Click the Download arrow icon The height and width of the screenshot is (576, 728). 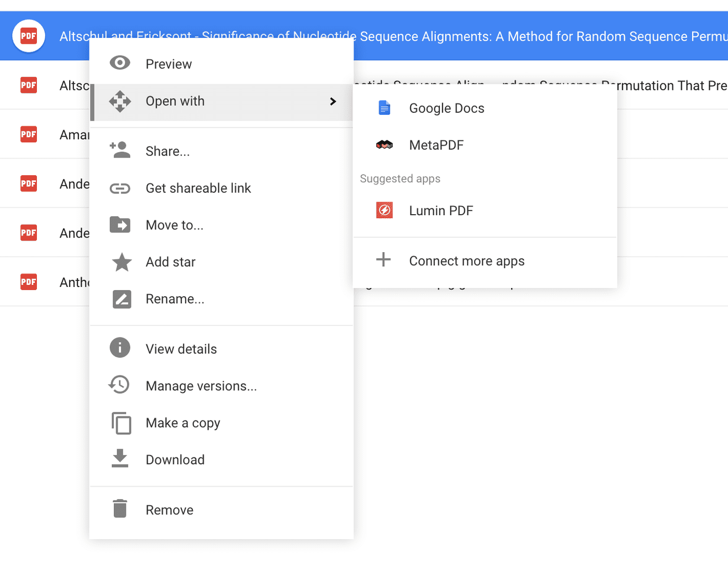click(120, 459)
